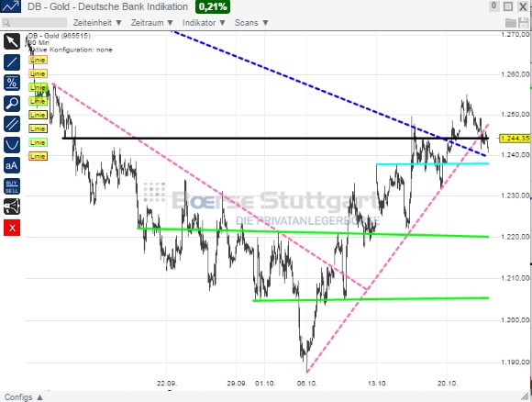Open the Indikator dropdown
Viewport: 532px width, 402px height.
pos(204,23)
